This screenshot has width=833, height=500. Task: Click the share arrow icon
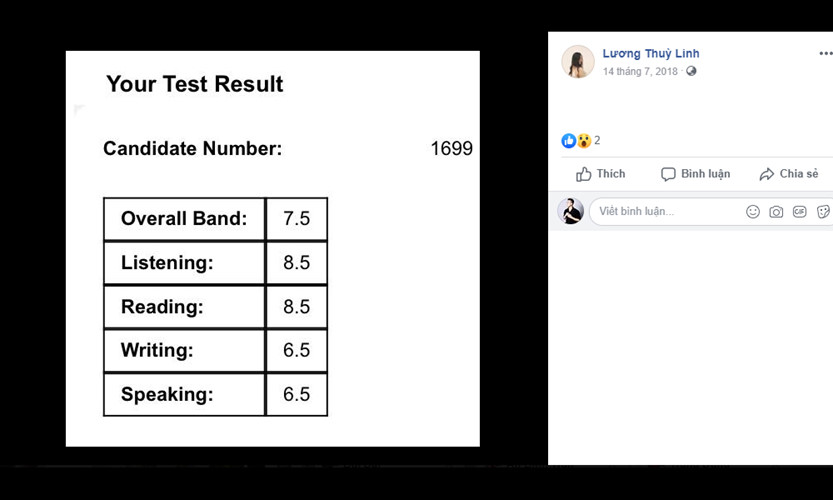767,174
